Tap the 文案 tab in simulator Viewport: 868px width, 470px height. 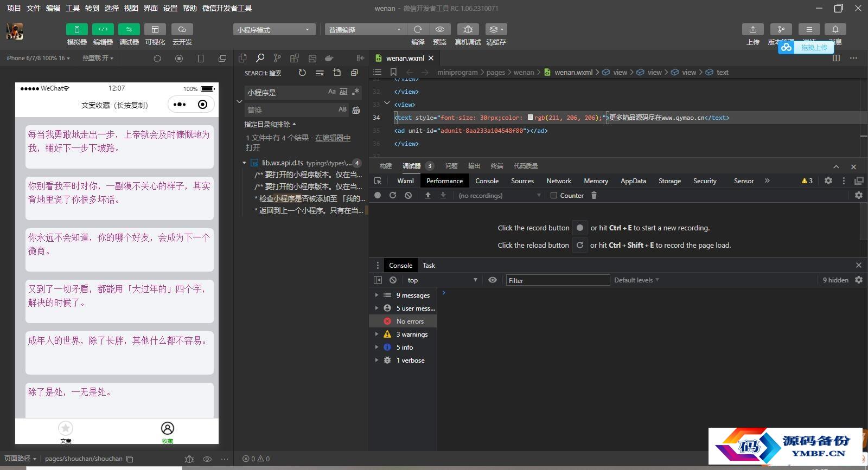point(66,432)
